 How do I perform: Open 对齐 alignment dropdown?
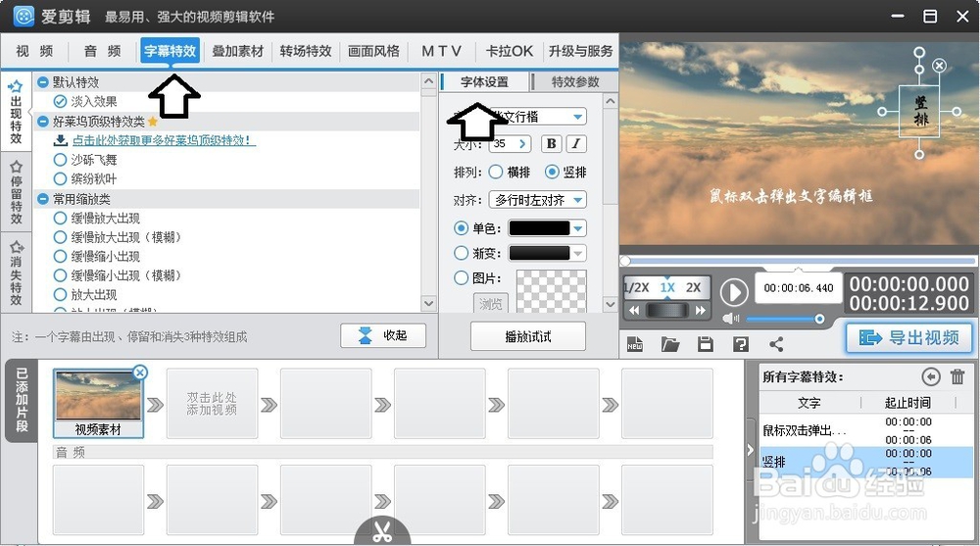[x=537, y=200]
